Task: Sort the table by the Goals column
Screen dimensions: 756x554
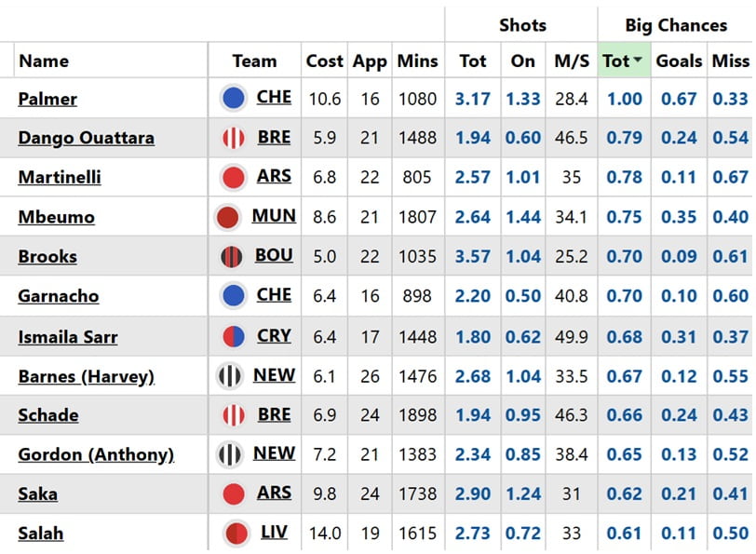Action: 679,61
